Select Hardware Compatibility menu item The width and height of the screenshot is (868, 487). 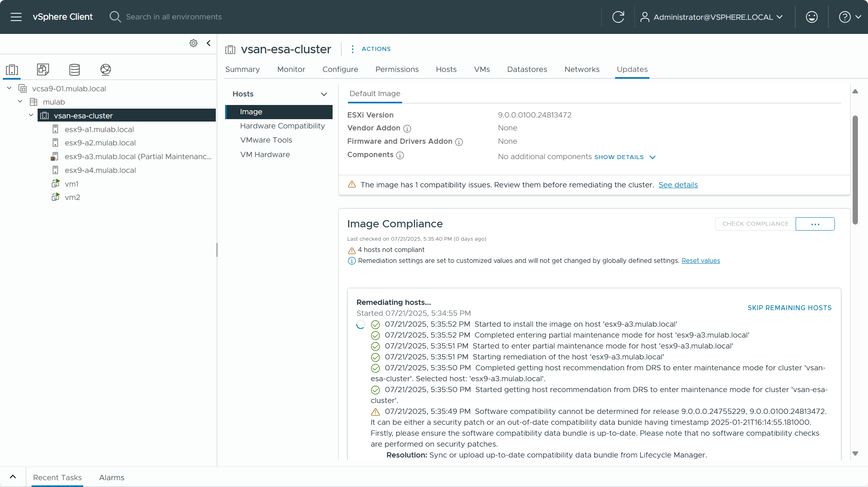pos(282,126)
